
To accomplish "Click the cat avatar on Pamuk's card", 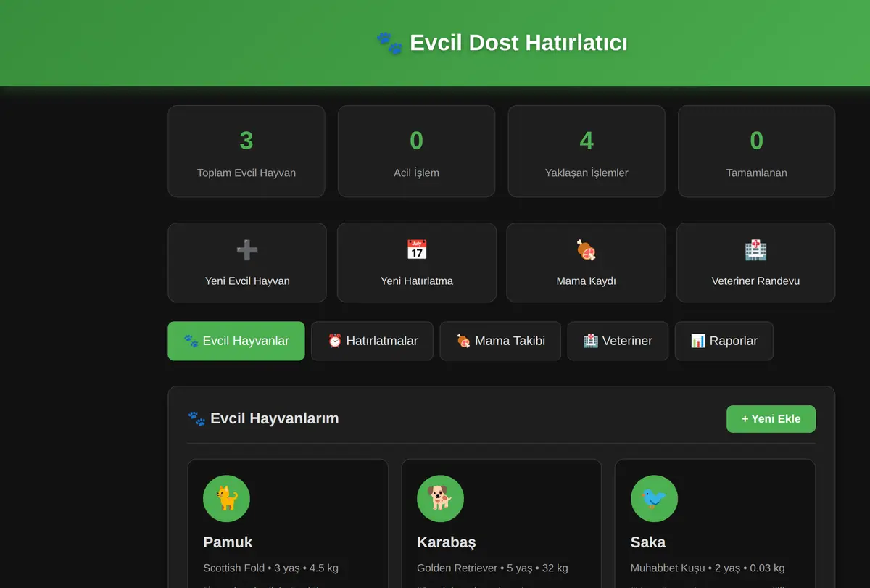I will tap(226, 499).
